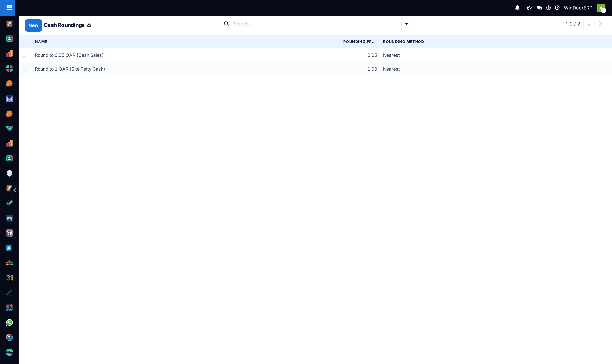This screenshot has height=364, width=612.
Task: Click the megaphone announcements icon
Action: pyautogui.click(x=529, y=8)
